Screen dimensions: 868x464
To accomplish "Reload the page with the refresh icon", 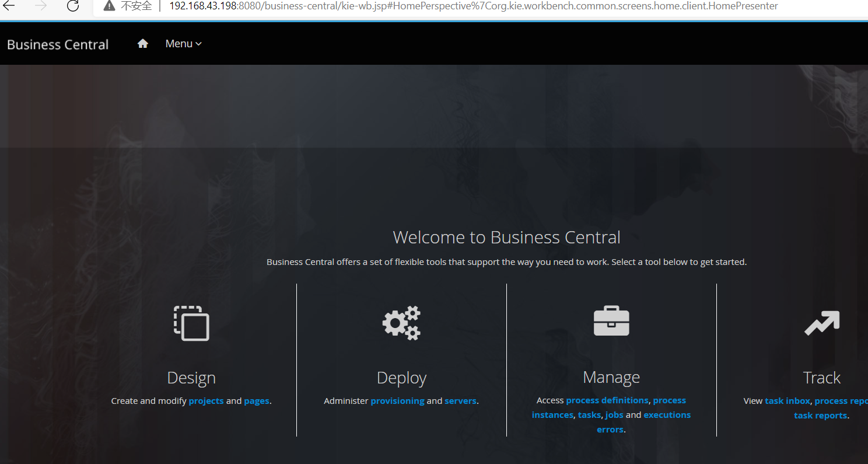I will click(72, 6).
